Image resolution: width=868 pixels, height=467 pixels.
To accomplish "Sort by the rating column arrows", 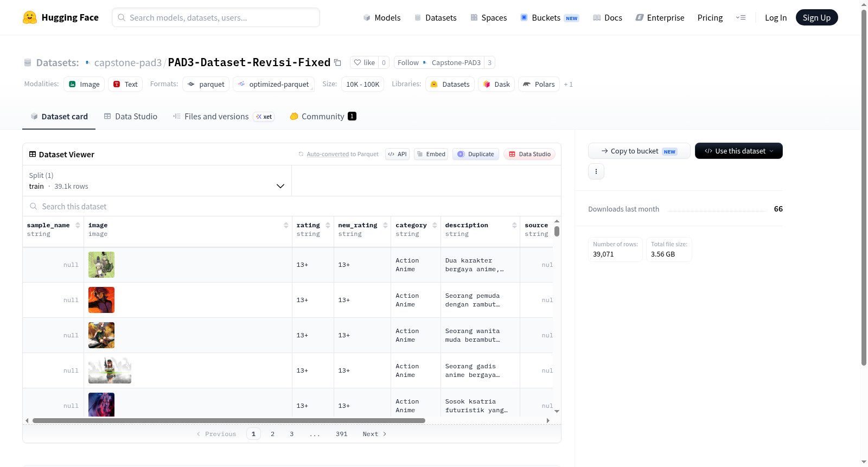I will click(x=328, y=225).
